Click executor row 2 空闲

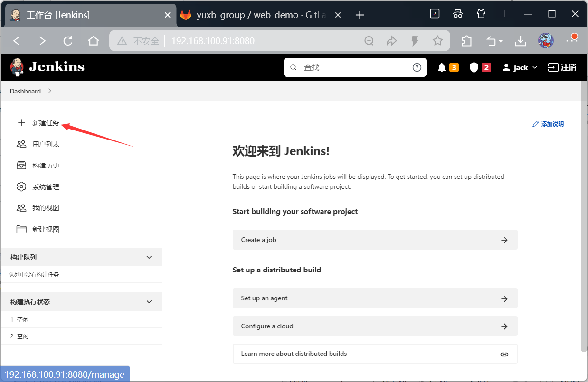pyautogui.click(x=81, y=336)
